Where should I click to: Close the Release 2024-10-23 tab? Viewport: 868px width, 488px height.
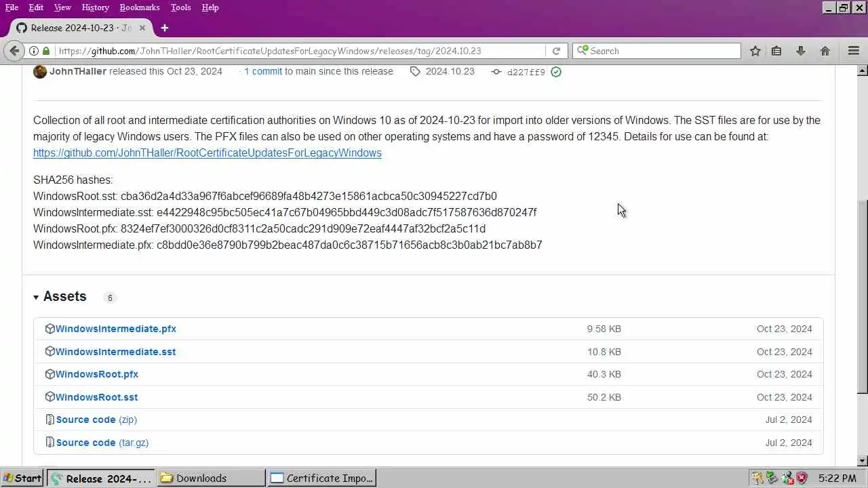(x=142, y=28)
